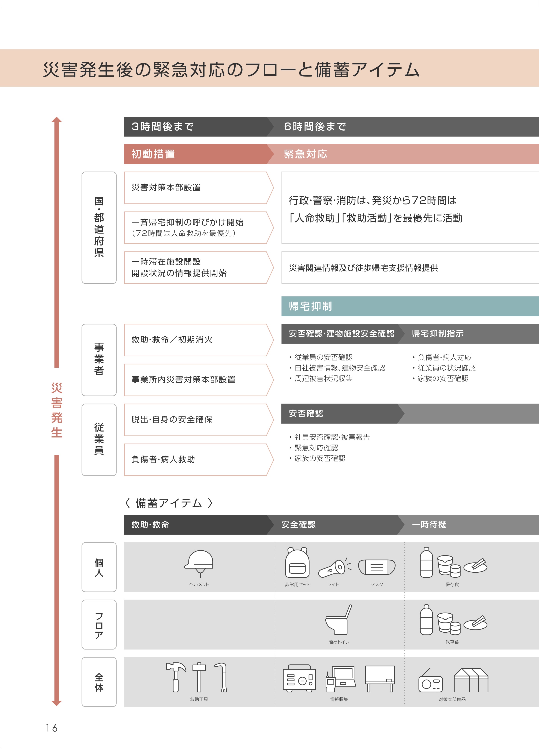The height and width of the screenshot is (756, 539).
Task: Click the 従業員 category box
Action: tap(99, 440)
